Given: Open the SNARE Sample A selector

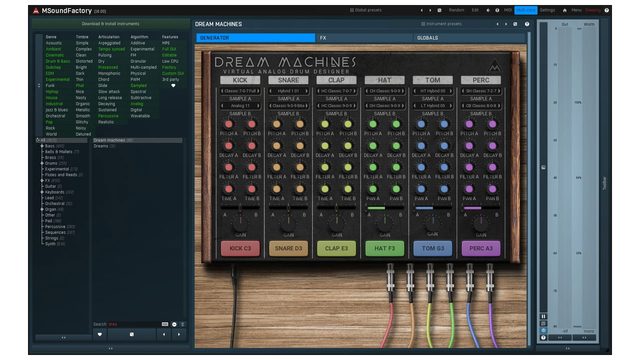Looking at the screenshot, I should (x=288, y=91).
